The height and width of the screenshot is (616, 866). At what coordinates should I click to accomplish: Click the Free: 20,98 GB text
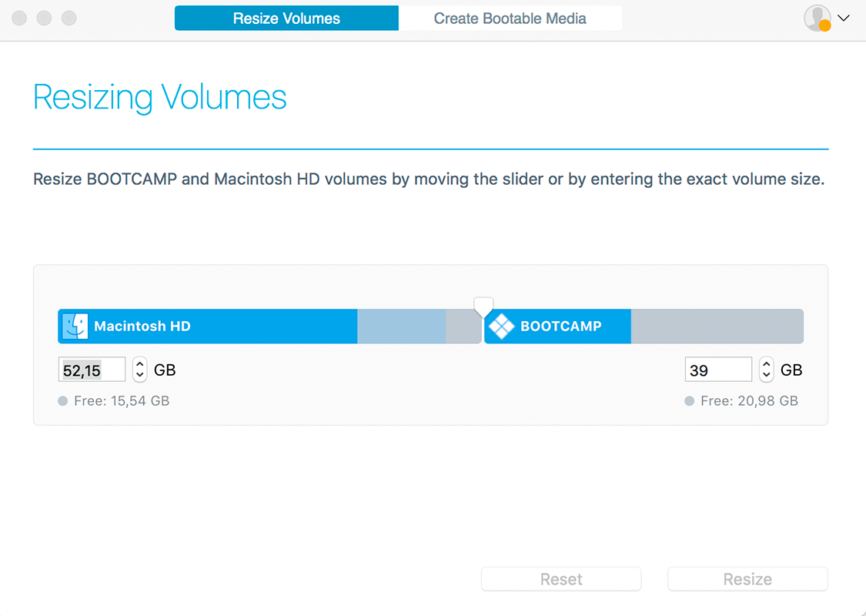coord(749,400)
